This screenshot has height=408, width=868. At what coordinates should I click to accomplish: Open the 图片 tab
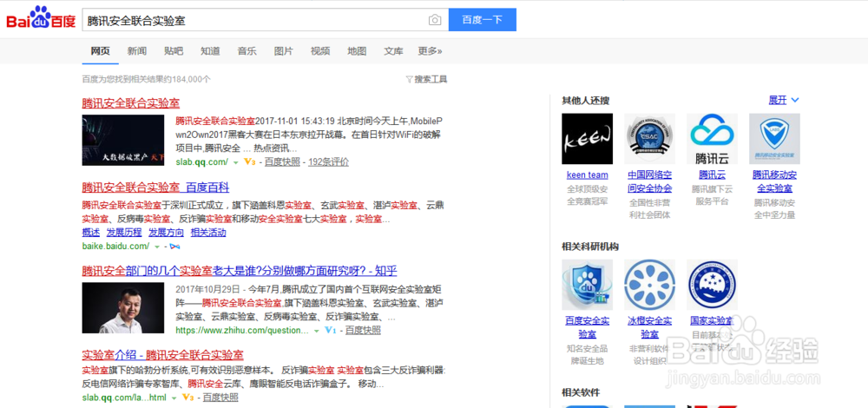click(x=284, y=51)
